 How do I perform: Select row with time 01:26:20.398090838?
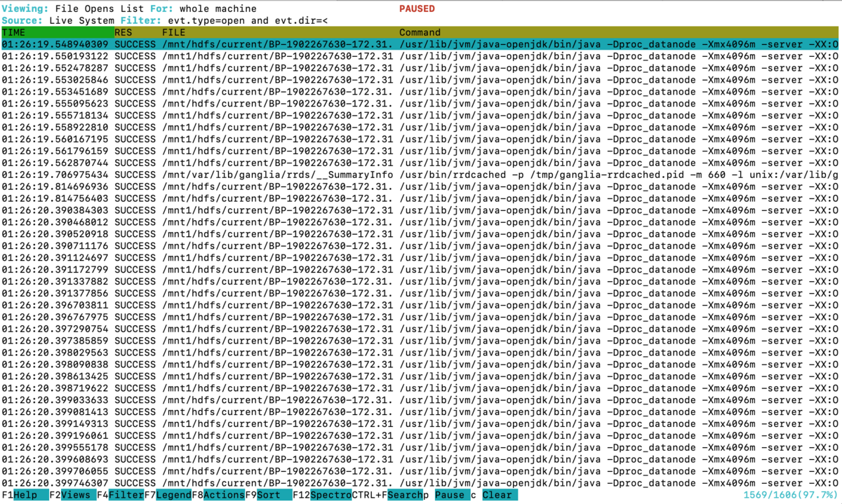point(421,365)
